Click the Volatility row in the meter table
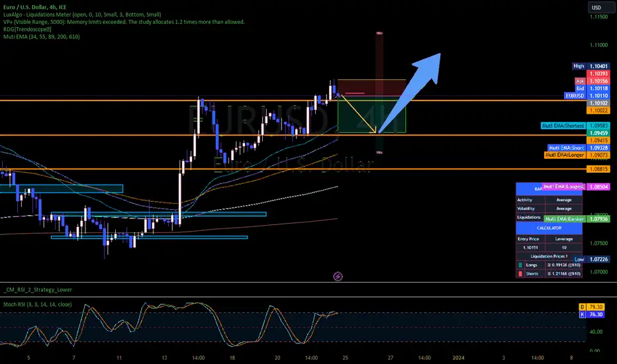Image resolution: width=617 pixels, height=364 pixels. tap(549, 208)
